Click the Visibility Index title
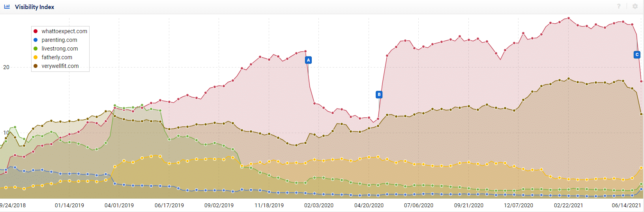Screen dimensions: 644x212 tap(34, 7)
